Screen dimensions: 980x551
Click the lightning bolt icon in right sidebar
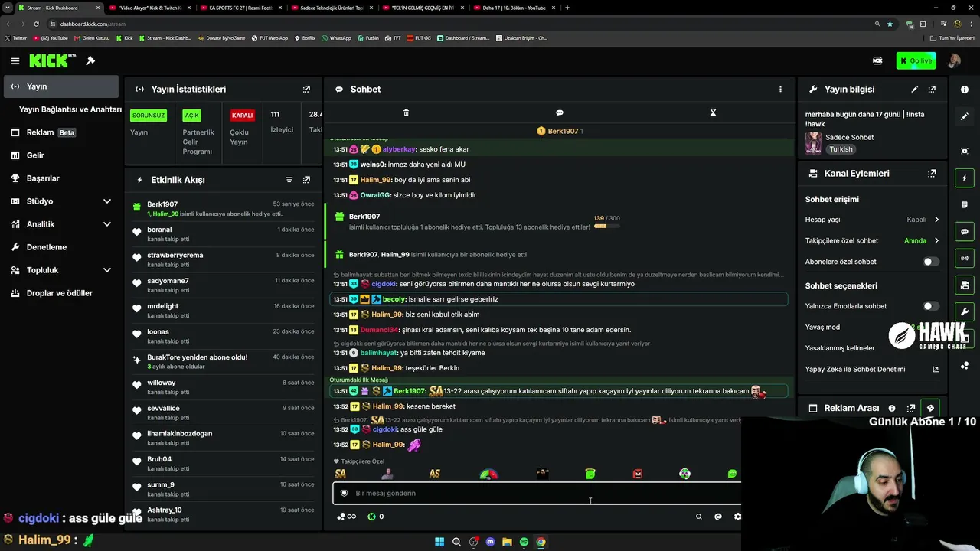tap(965, 178)
